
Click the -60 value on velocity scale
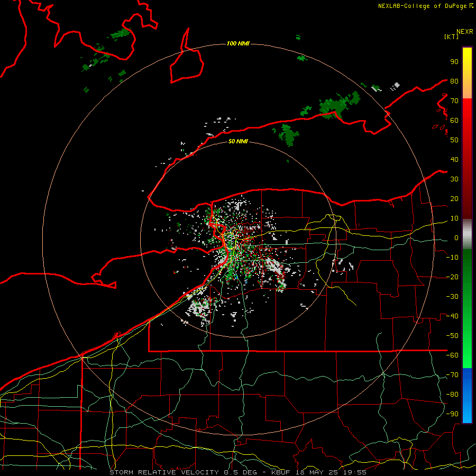(452, 355)
